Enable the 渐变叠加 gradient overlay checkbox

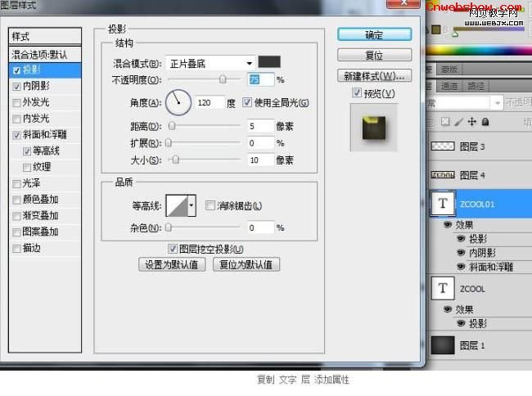[16, 216]
